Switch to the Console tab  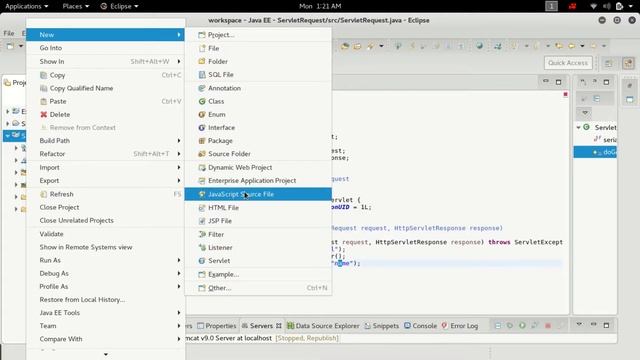pyautogui.click(x=420, y=326)
